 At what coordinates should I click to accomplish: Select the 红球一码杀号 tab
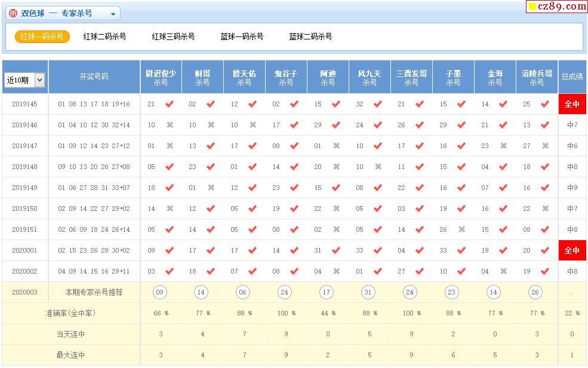(42, 36)
